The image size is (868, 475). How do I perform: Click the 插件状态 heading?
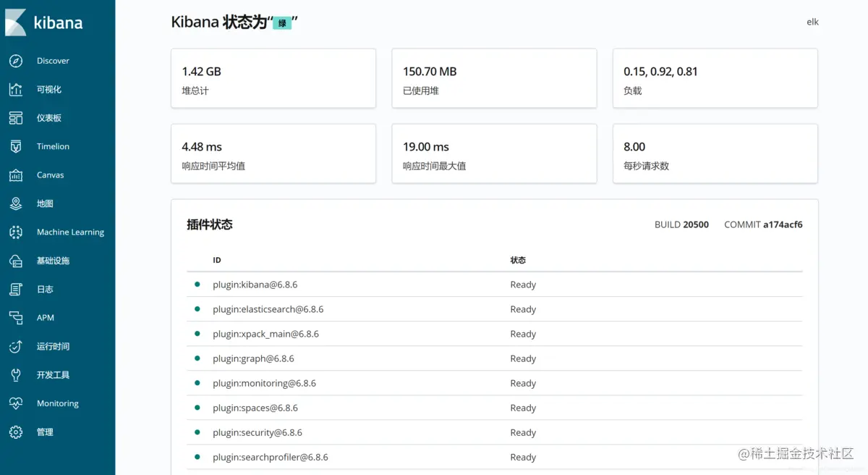tap(210, 224)
